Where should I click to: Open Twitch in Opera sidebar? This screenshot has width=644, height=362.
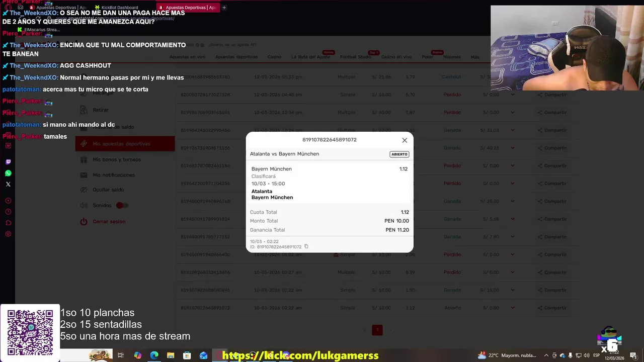[8, 162]
